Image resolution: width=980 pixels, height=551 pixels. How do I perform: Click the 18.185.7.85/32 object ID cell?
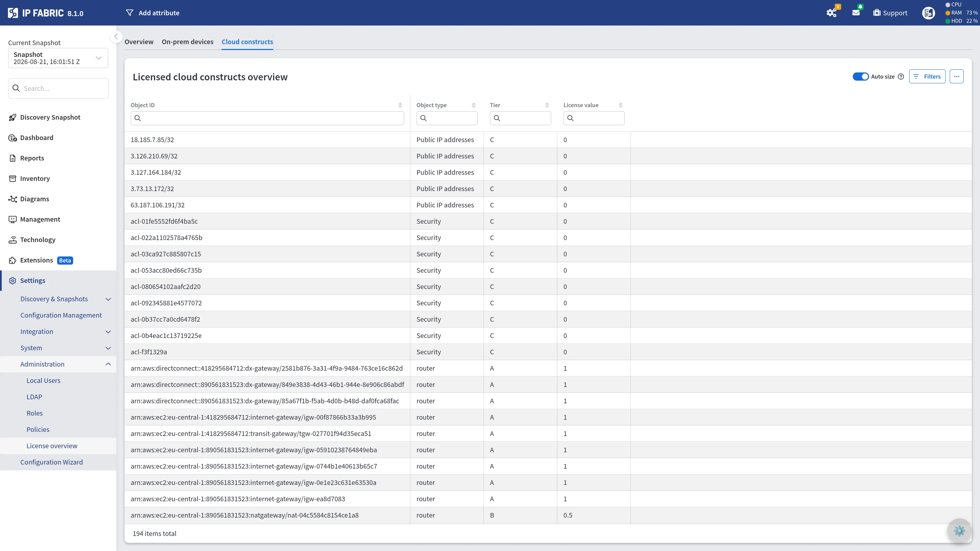267,140
